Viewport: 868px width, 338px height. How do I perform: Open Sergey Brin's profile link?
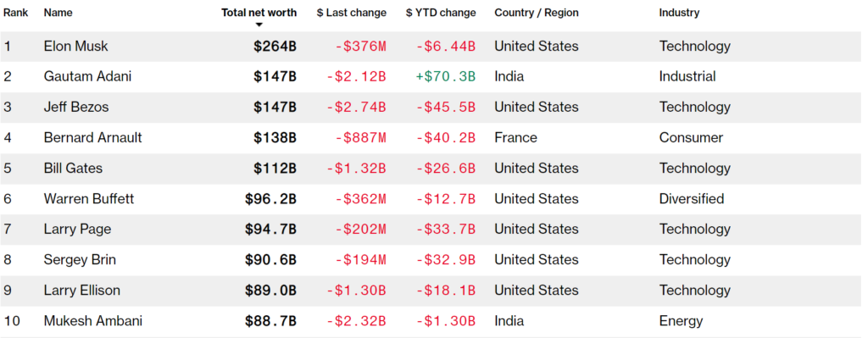click(80, 259)
